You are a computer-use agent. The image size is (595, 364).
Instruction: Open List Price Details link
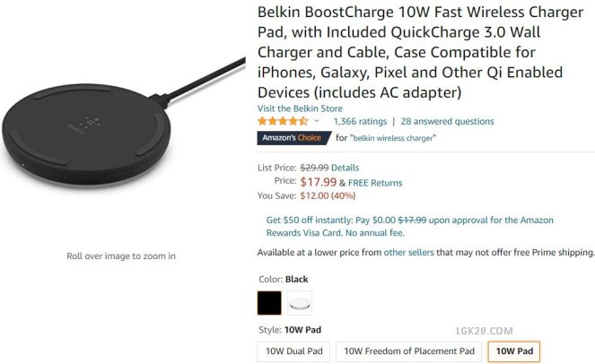click(345, 168)
